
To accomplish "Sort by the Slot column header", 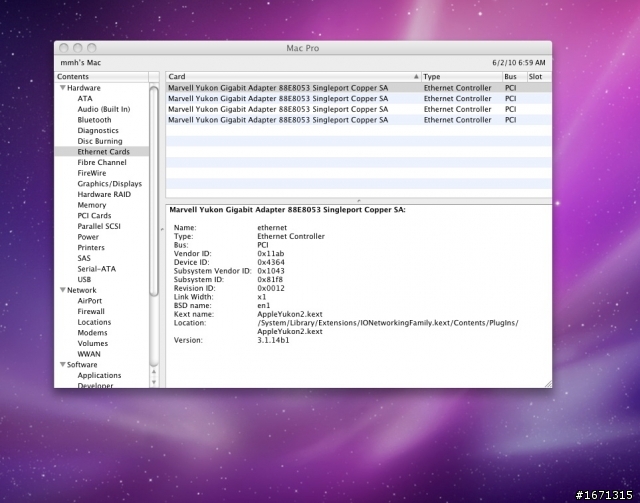I will click(x=539, y=76).
